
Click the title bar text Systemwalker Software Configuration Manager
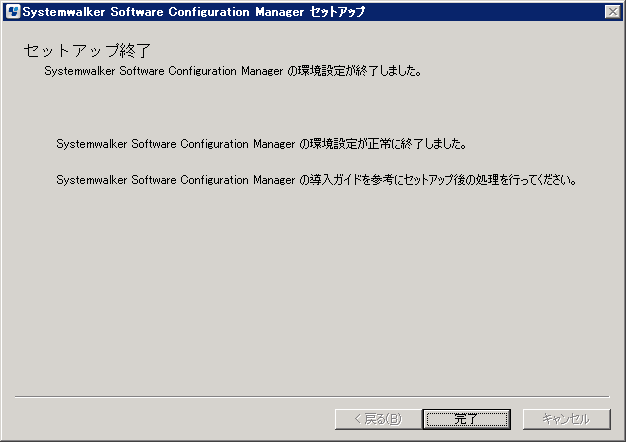point(163,12)
